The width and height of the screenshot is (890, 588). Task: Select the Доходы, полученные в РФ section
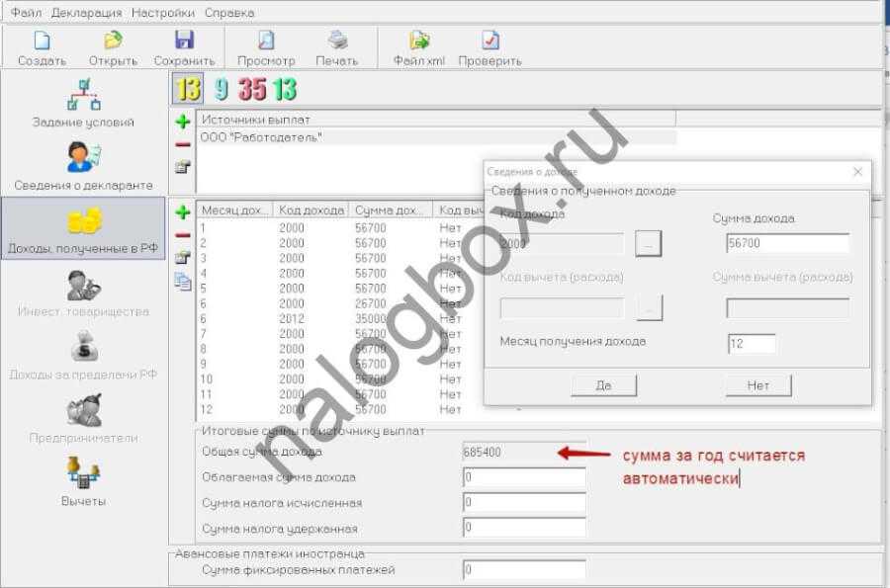coord(83,228)
